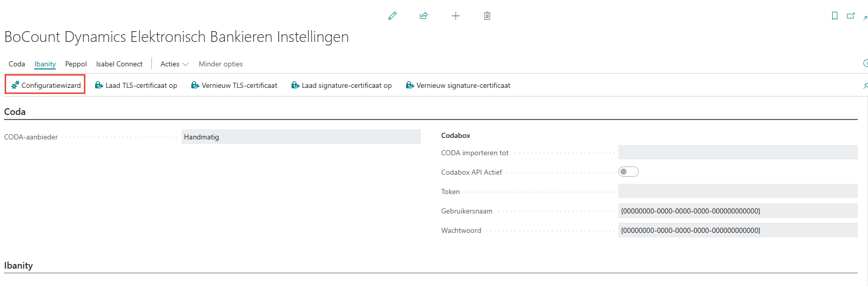
Task: Click the bookmark icon
Action: coord(834,16)
